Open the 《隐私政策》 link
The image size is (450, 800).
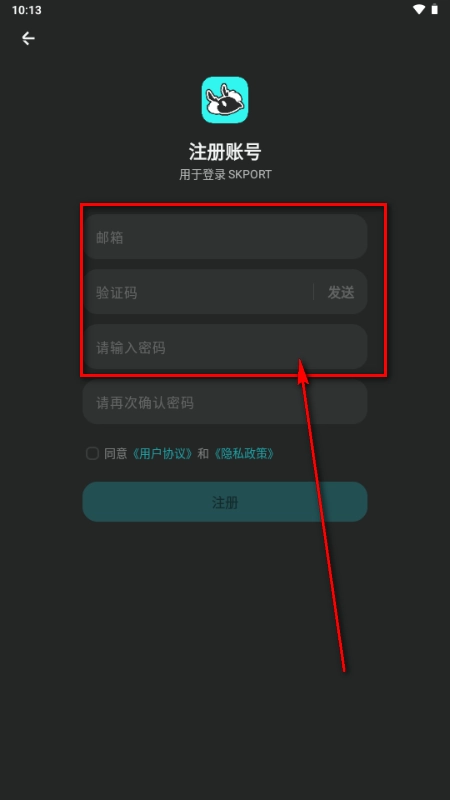pyautogui.click(x=244, y=454)
